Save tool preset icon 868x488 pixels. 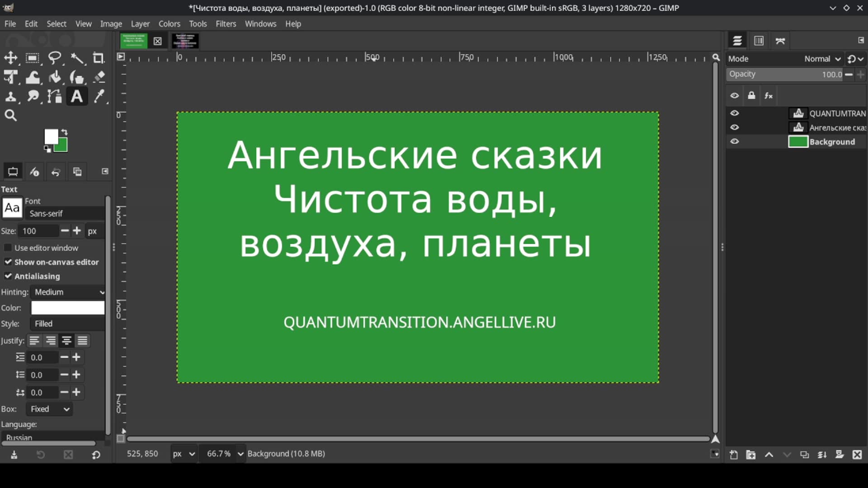(x=14, y=455)
